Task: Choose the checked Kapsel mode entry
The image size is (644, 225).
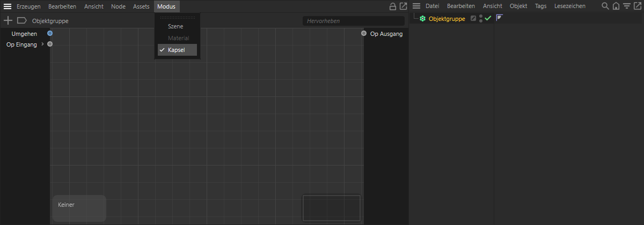Action: [177, 50]
